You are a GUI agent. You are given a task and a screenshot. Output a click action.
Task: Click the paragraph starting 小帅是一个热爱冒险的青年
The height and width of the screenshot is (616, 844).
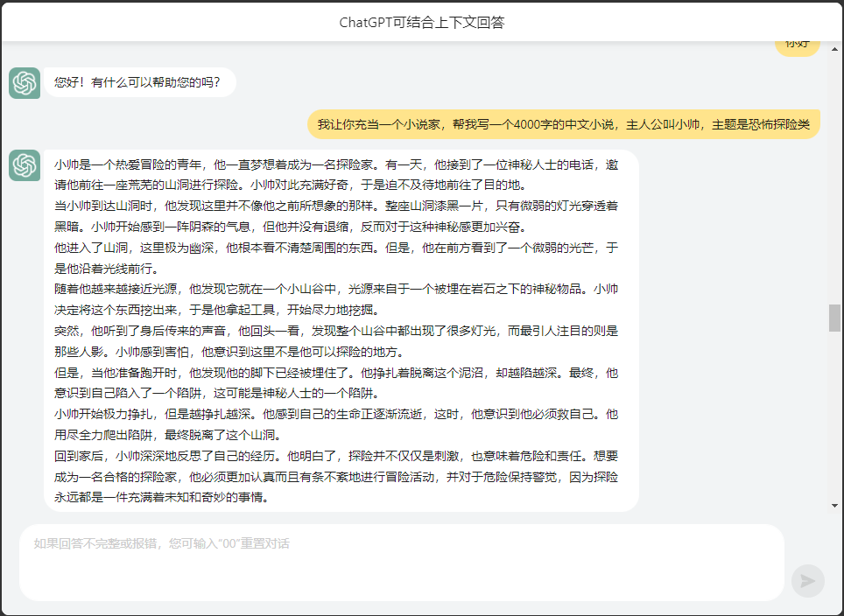coord(336,175)
